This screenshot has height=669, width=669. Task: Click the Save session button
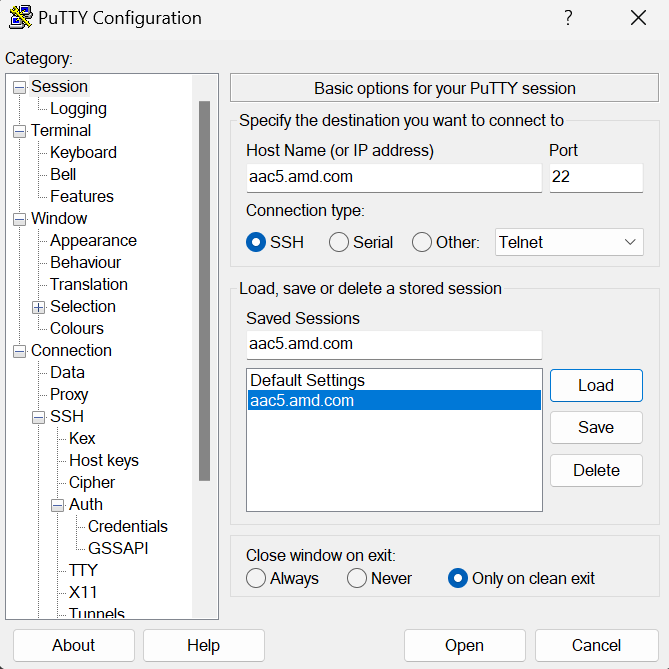pos(596,428)
